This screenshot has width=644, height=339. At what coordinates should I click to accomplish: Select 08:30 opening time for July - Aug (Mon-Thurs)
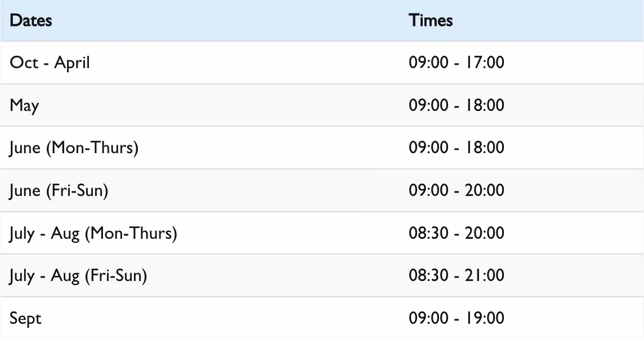click(x=428, y=233)
